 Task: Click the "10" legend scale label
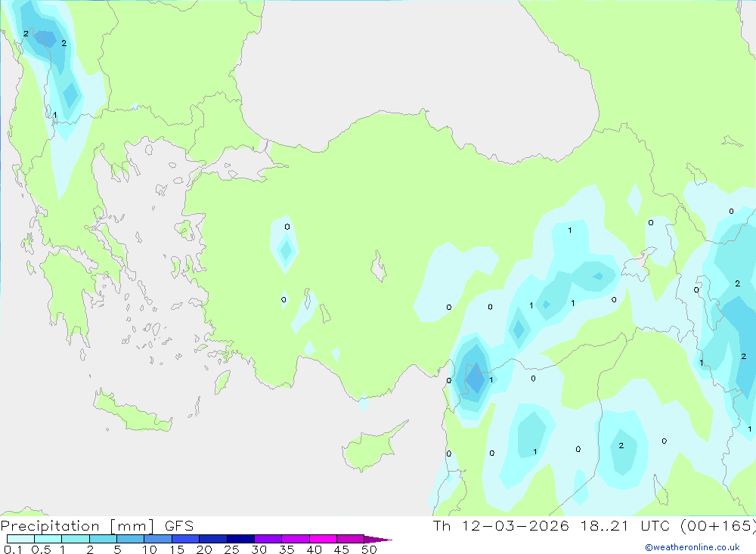click(x=150, y=549)
